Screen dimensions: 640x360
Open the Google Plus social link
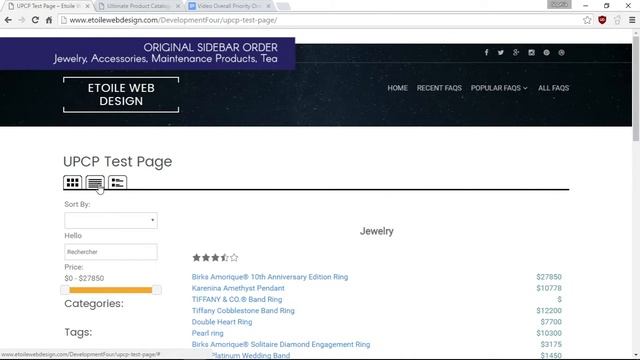[516, 53]
